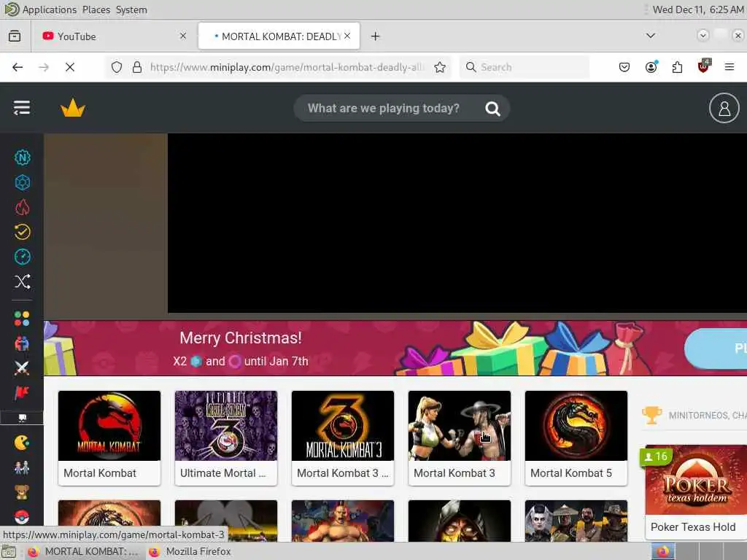The image size is (747, 560).
Task: Open the System menu
Action: tap(131, 9)
